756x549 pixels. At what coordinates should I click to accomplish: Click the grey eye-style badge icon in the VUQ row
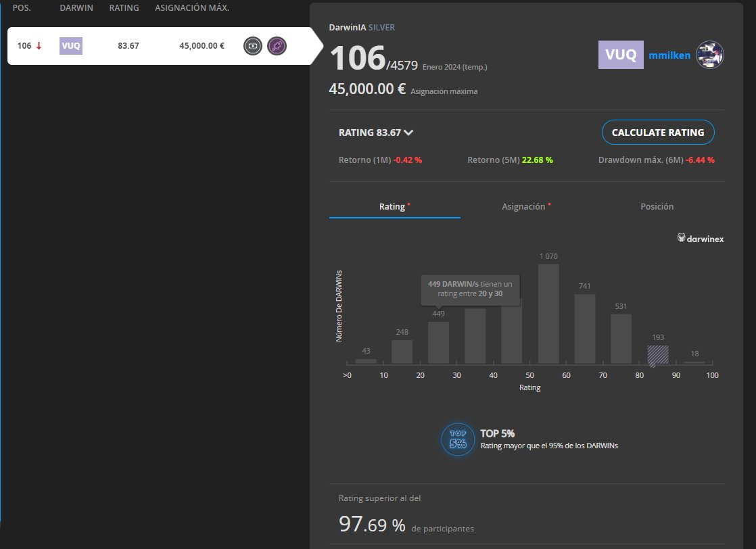pos(253,46)
